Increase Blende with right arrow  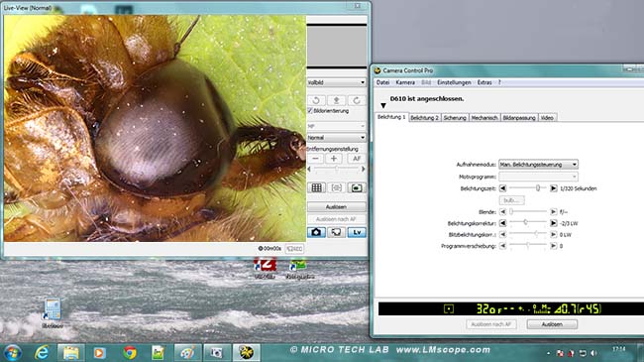(553, 212)
